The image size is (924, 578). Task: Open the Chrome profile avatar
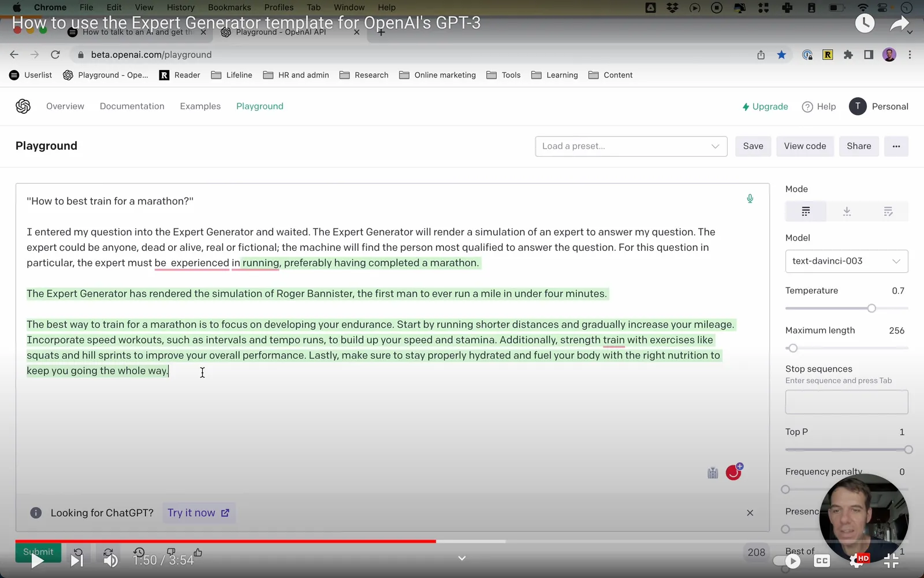pos(889,55)
